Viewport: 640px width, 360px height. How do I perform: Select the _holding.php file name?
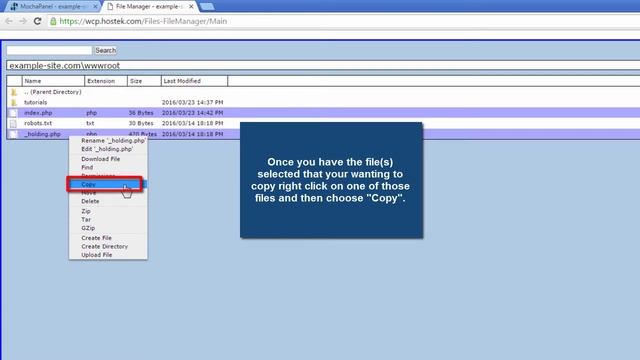[x=42, y=134]
